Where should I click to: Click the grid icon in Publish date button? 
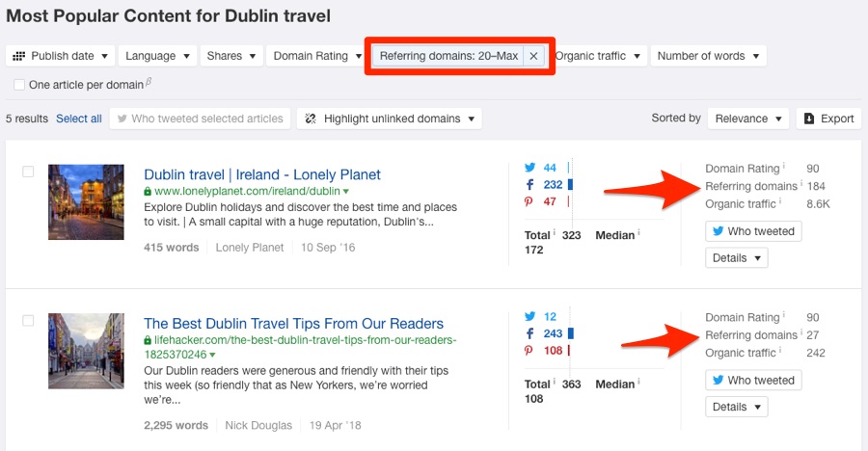[x=19, y=56]
